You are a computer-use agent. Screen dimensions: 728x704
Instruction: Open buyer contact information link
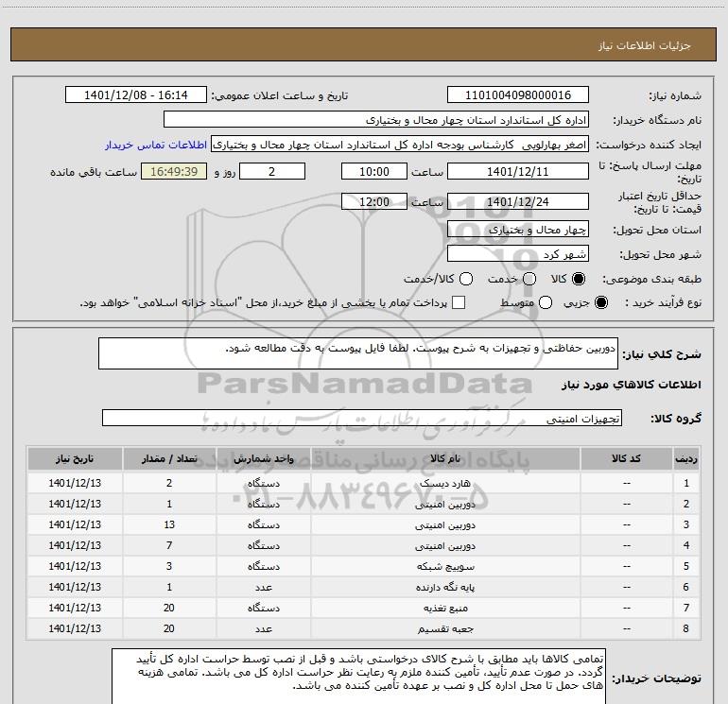coord(156,145)
